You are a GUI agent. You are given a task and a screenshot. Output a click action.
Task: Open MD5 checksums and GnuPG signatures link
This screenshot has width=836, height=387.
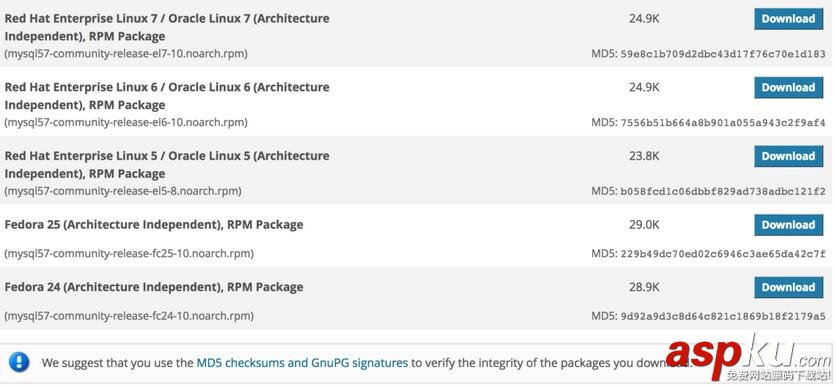click(x=302, y=363)
